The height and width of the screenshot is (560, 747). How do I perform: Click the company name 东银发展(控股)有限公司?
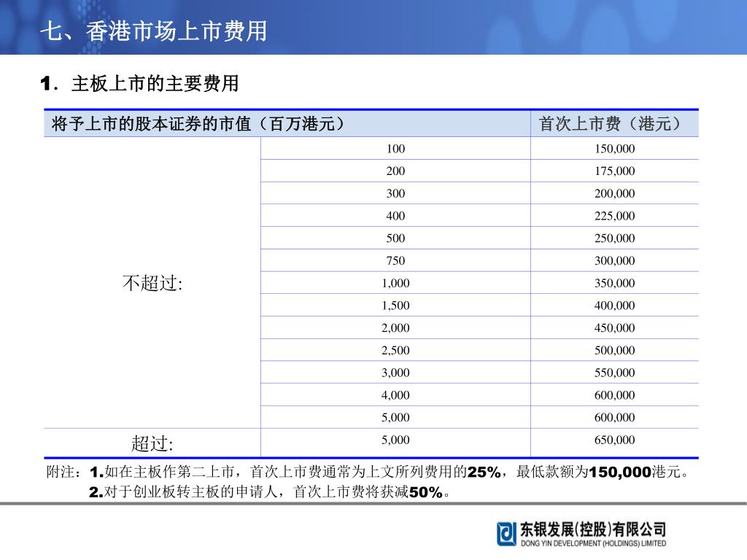click(x=593, y=529)
